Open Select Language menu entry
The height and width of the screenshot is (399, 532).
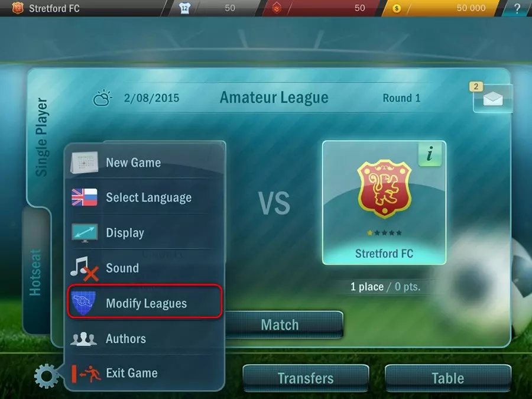(x=146, y=197)
